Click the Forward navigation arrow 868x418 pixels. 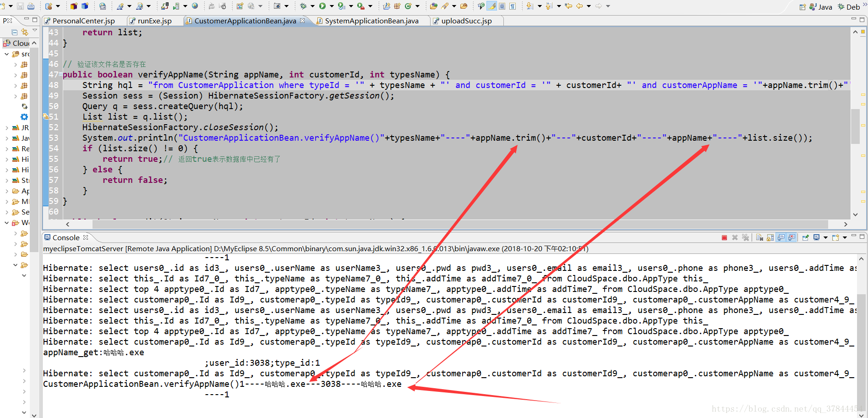tap(599, 6)
